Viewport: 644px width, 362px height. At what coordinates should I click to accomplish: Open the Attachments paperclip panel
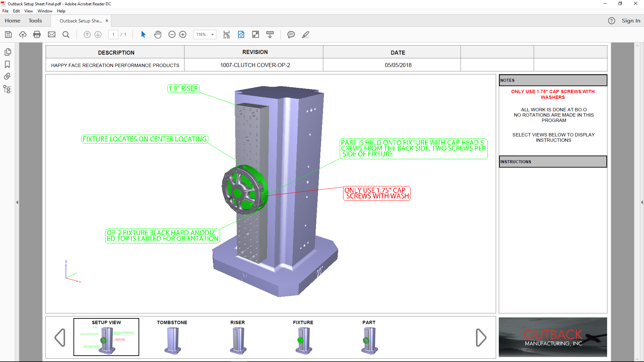pyautogui.click(x=7, y=76)
